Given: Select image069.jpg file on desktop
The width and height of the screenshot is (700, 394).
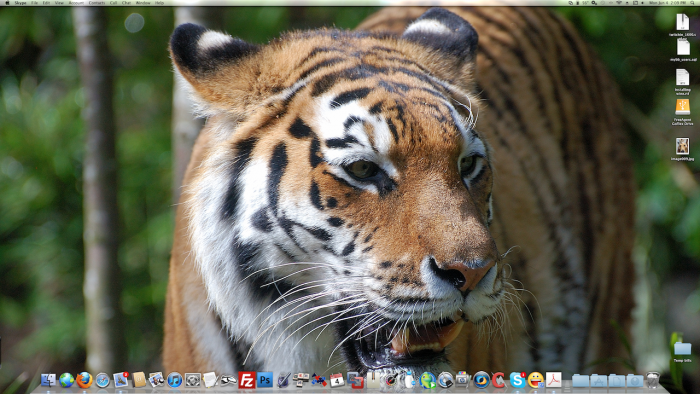Looking at the screenshot, I should click(x=682, y=149).
